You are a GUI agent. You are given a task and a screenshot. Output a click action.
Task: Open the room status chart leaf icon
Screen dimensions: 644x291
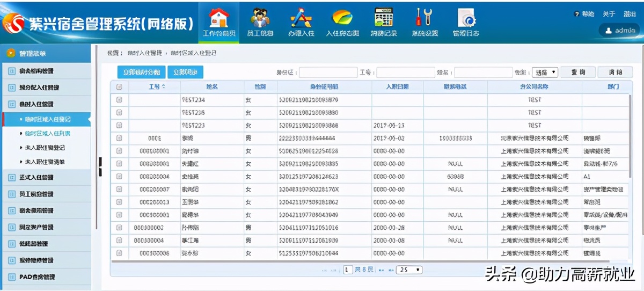pos(342,18)
